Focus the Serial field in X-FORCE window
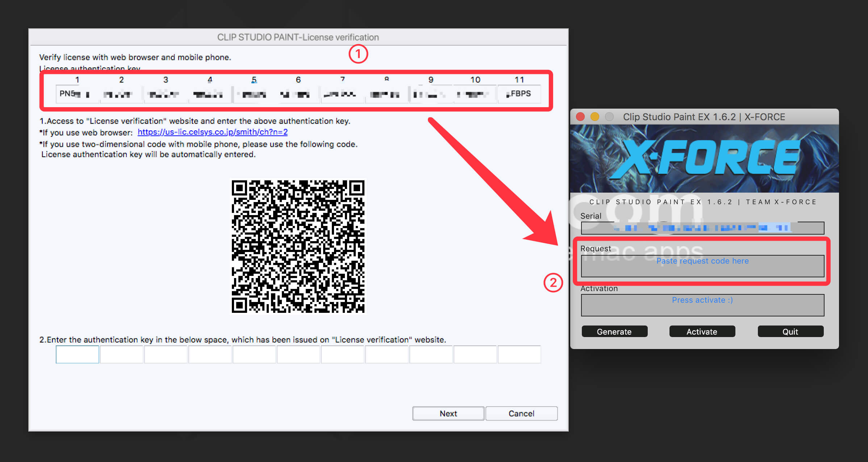The image size is (868, 462). [x=702, y=228]
